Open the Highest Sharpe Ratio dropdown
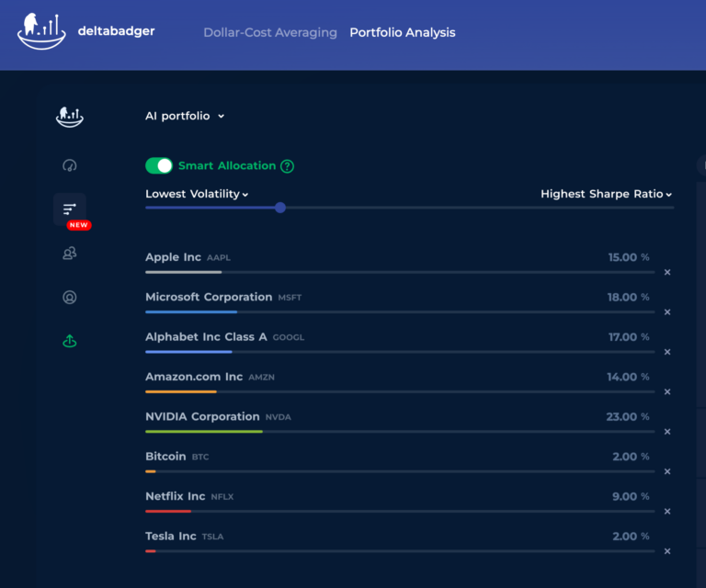 606,194
